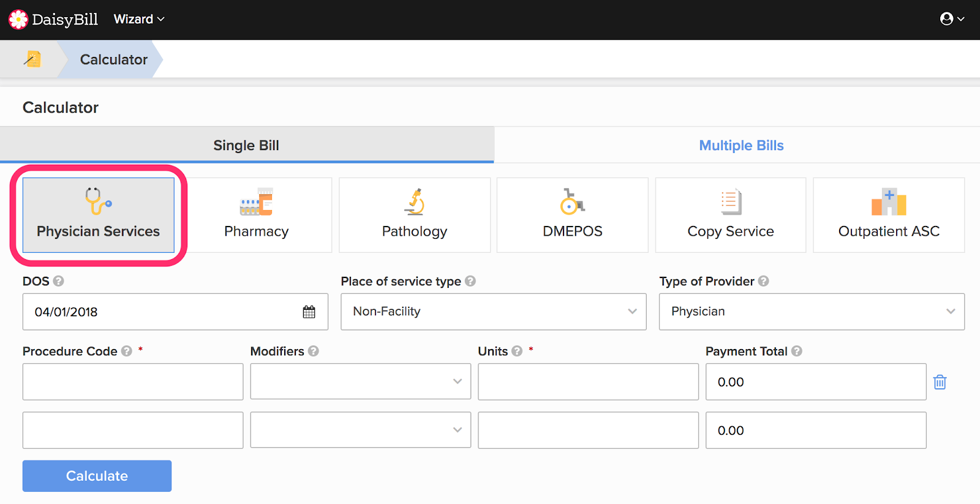Click help icon next to DOS
The height and width of the screenshot is (504, 980).
[58, 281]
